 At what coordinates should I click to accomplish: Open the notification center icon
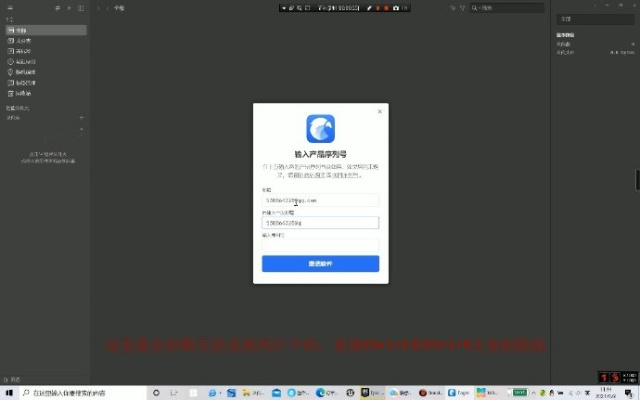point(629,393)
